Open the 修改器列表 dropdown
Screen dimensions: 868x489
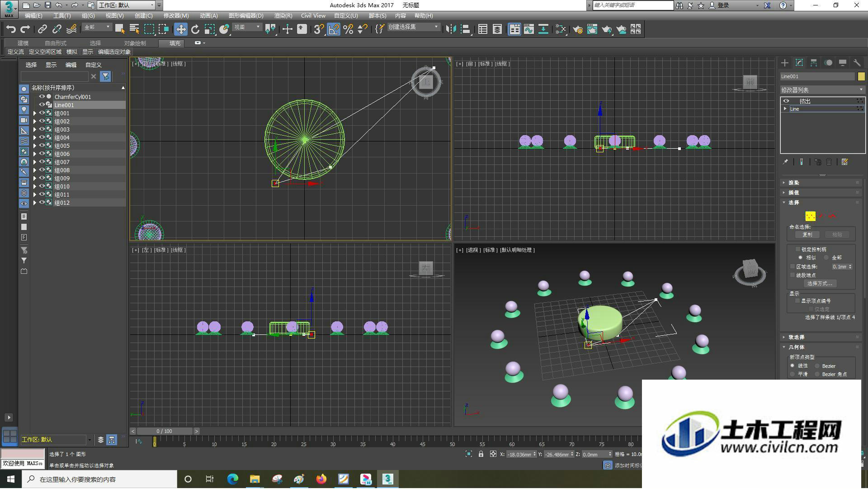[822, 90]
